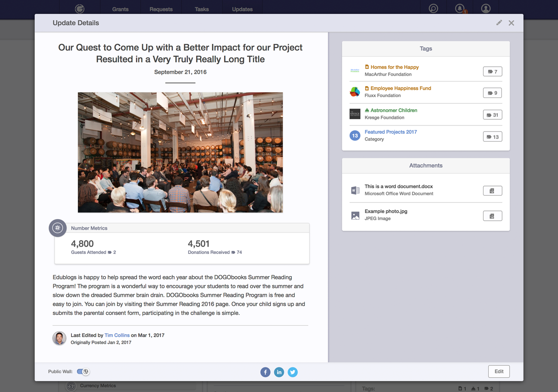Go to the Tasks menu item

coord(201,9)
